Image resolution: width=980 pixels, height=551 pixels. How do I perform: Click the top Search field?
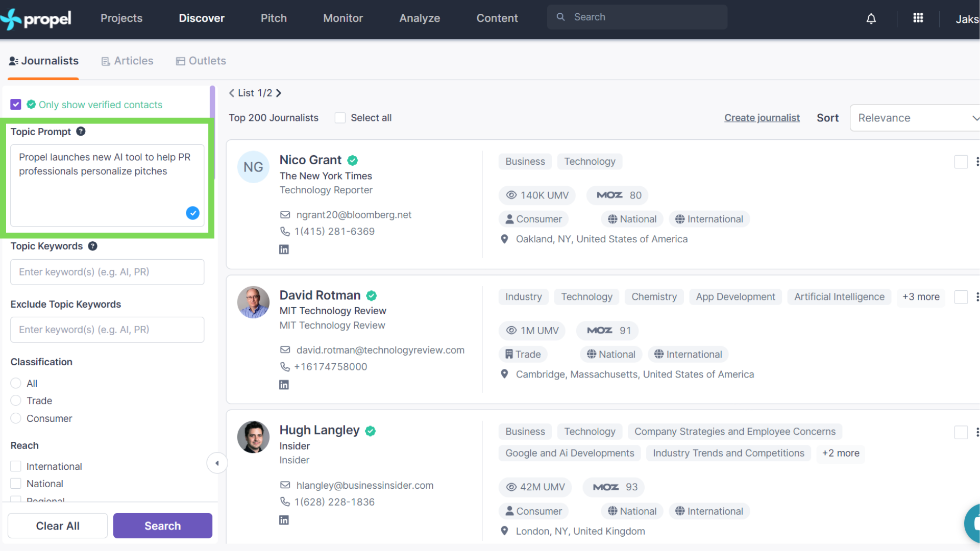click(637, 17)
